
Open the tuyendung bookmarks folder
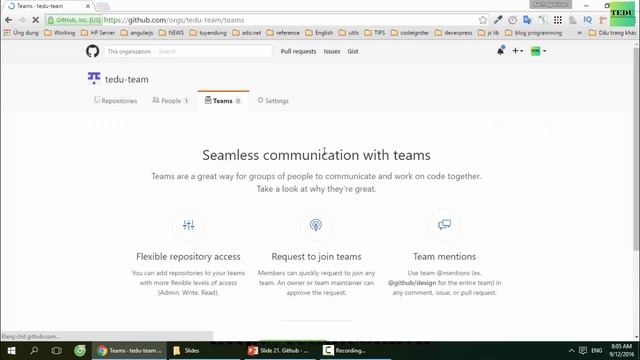click(208, 33)
